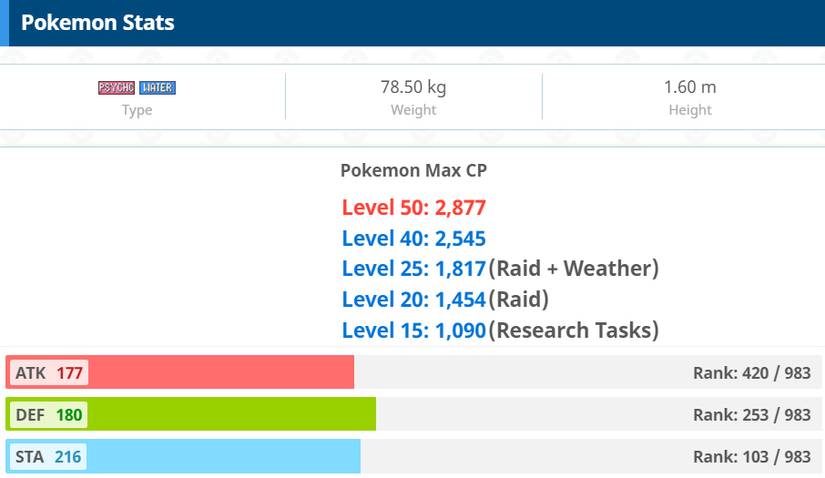The image size is (825, 478).
Task: Click Rank: 103 / 983 for STA
Action: coord(751,456)
